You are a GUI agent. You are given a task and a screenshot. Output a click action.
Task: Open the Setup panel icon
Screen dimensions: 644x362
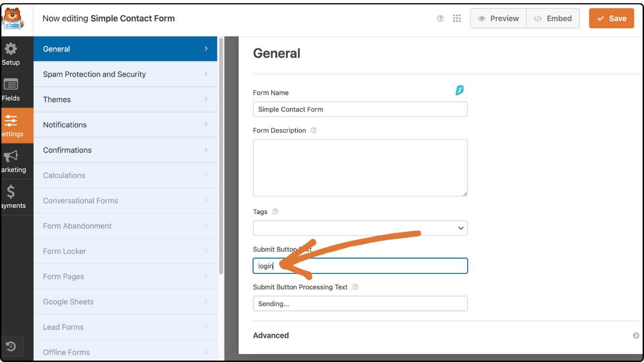click(10, 49)
